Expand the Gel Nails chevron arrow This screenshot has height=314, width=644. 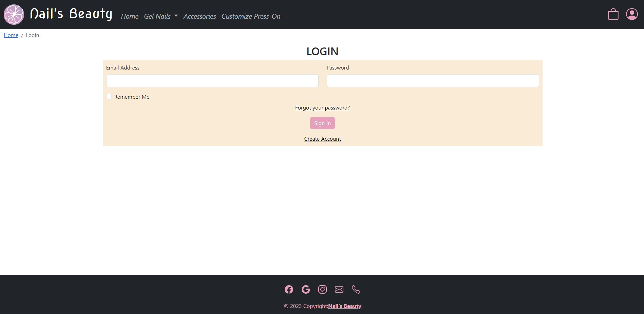[176, 16]
